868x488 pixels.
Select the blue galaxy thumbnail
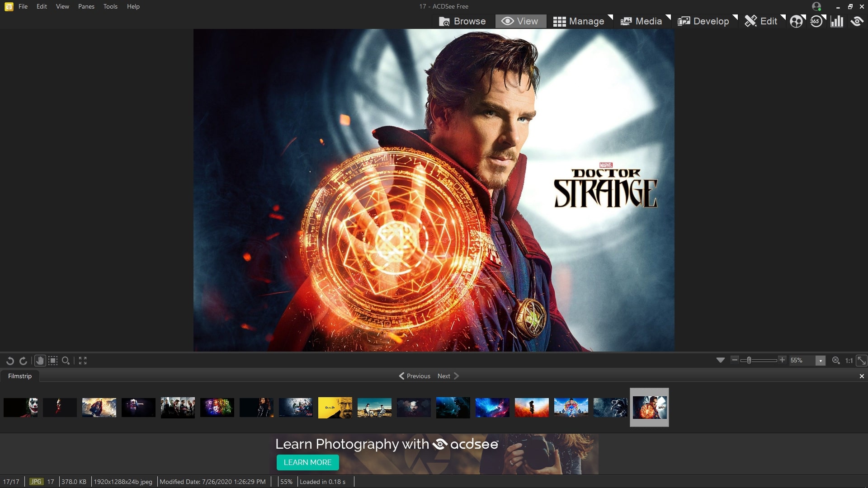coord(492,408)
